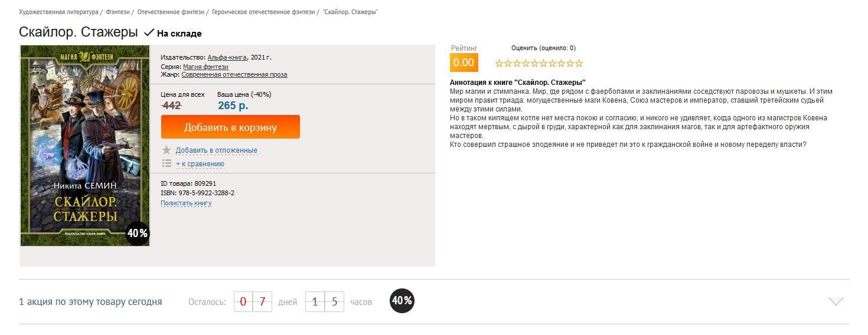Rate the book with the last star
The width and height of the screenshot is (868, 335).
(579, 63)
